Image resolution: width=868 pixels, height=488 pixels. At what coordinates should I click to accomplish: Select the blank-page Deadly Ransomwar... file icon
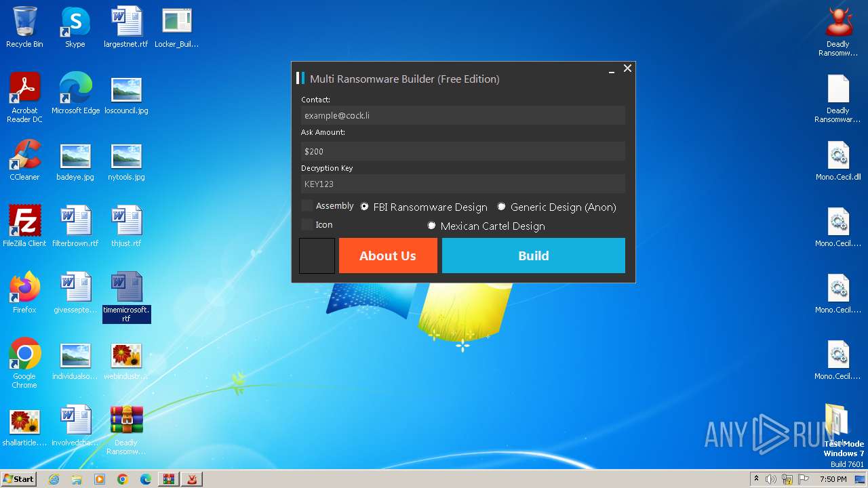click(x=838, y=98)
